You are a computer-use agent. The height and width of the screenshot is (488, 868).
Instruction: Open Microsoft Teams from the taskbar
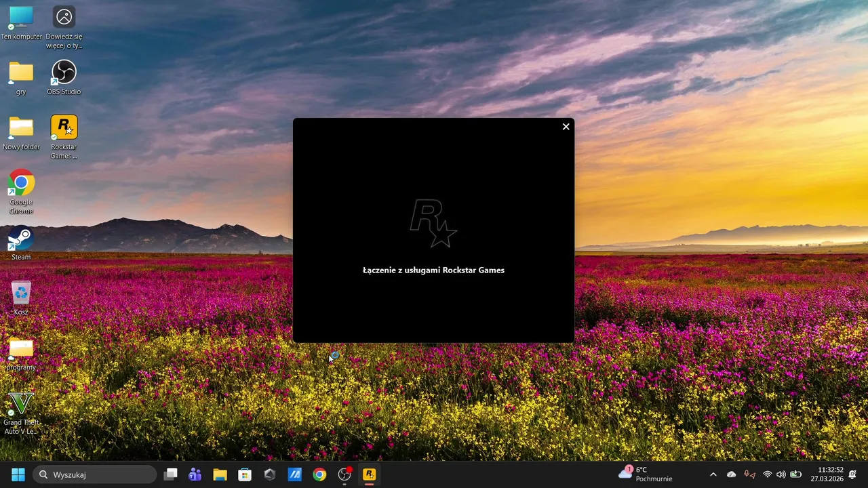coord(195,474)
